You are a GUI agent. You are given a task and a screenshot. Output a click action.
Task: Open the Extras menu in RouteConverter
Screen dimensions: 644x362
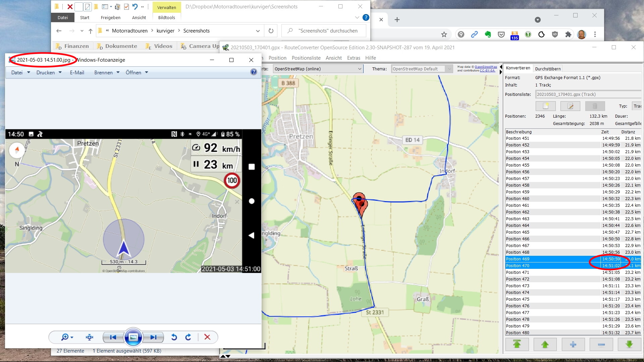354,58
